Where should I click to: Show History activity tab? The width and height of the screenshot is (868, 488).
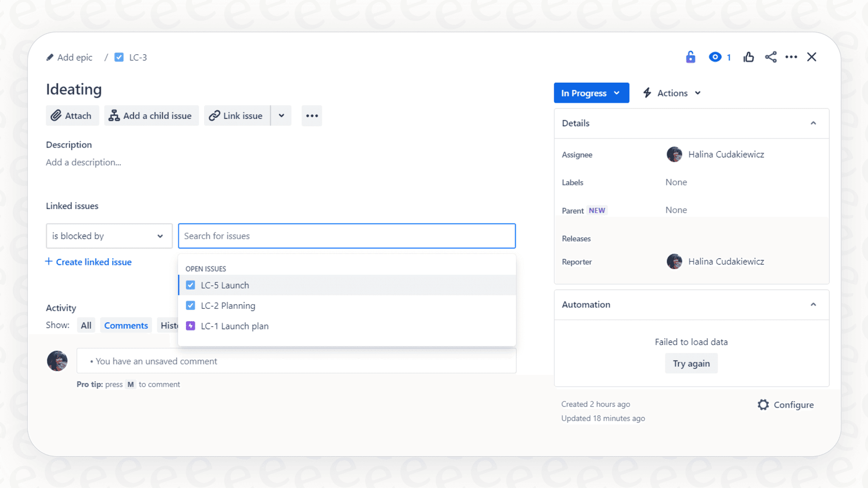(x=168, y=325)
